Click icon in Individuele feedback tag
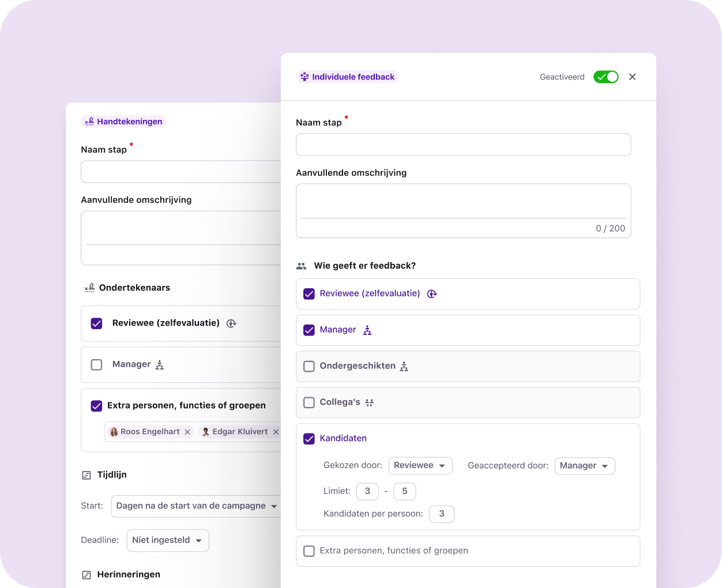 tap(304, 77)
